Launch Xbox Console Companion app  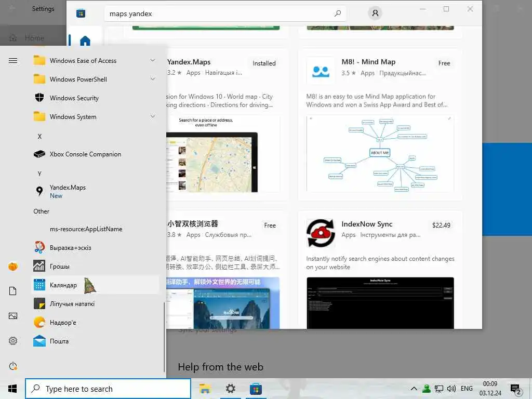tap(95, 154)
